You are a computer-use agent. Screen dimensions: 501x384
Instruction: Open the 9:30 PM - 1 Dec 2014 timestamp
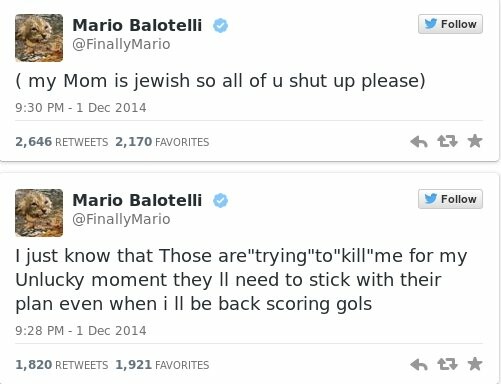coord(81,108)
